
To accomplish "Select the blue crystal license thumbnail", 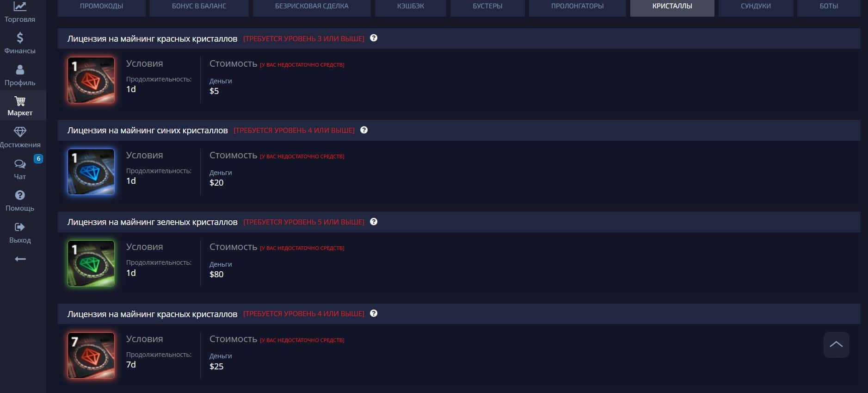I will tap(91, 172).
